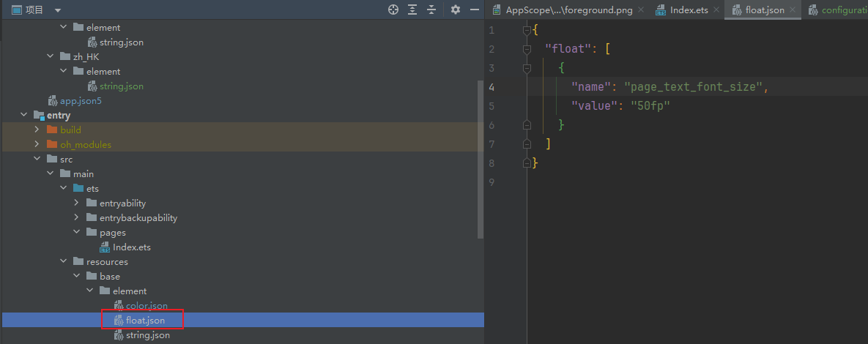Close the foreground.png tab

640,10
